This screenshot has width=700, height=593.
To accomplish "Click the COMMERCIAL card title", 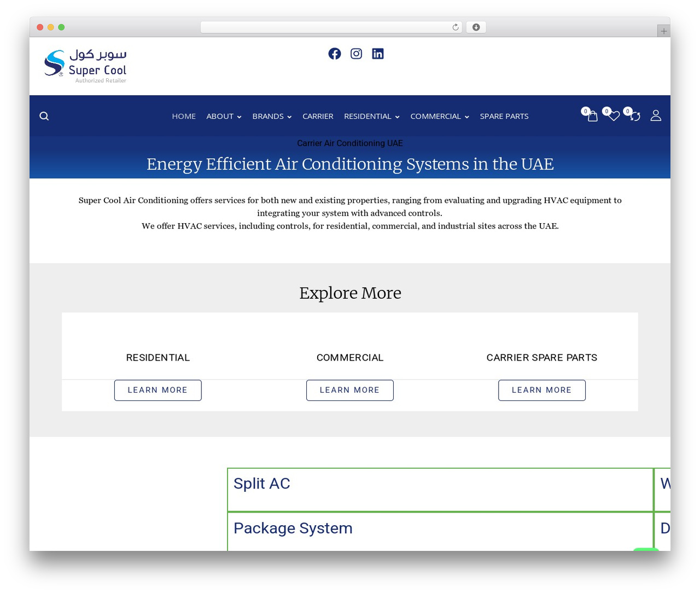I will [x=350, y=358].
